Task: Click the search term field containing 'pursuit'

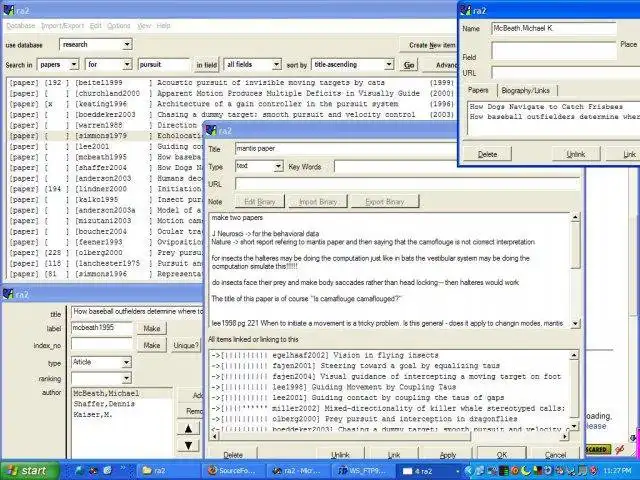Action: tap(164, 64)
